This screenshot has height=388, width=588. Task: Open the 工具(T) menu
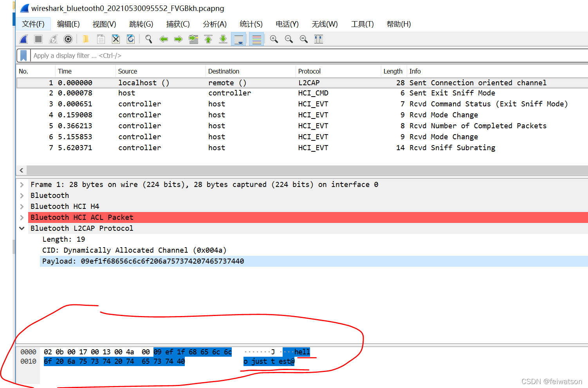(x=363, y=24)
